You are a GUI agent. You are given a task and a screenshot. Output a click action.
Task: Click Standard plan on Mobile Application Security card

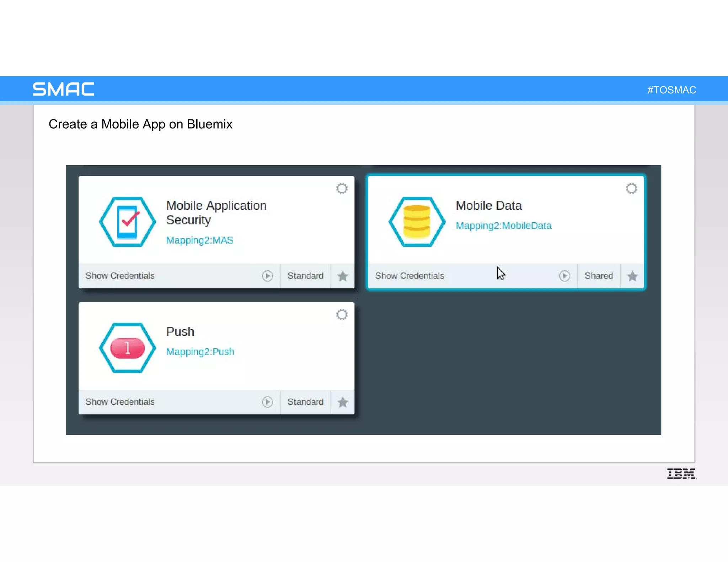point(305,276)
